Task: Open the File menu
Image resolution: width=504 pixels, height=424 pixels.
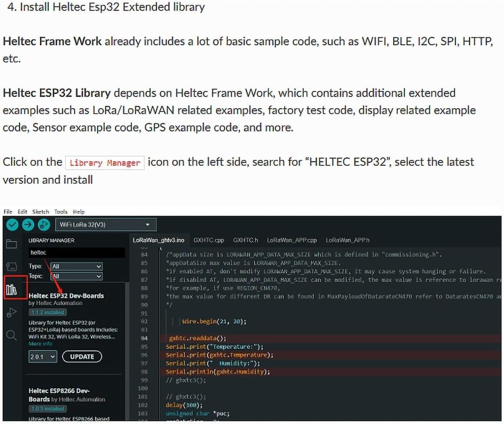Action: 8,212
